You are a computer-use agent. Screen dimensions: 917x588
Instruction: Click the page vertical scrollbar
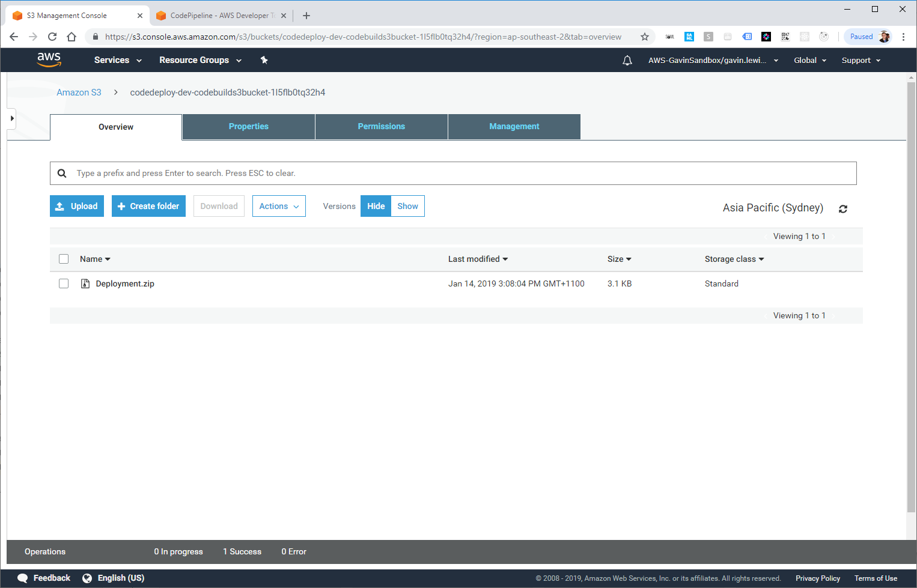911,297
